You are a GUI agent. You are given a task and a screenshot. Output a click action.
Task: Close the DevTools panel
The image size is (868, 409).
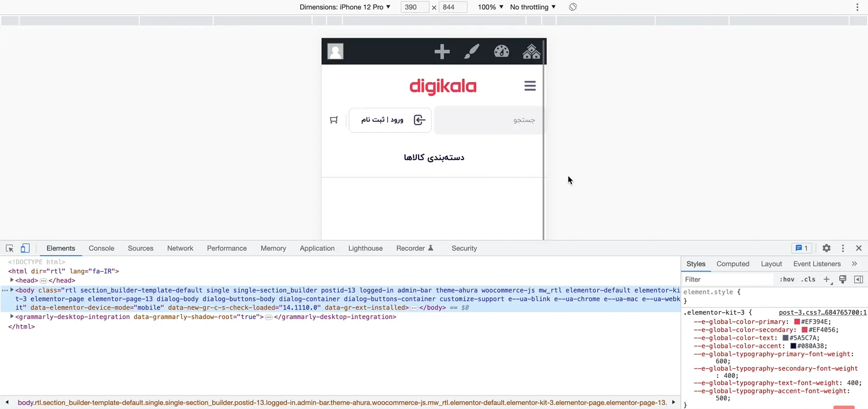(859, 248)
